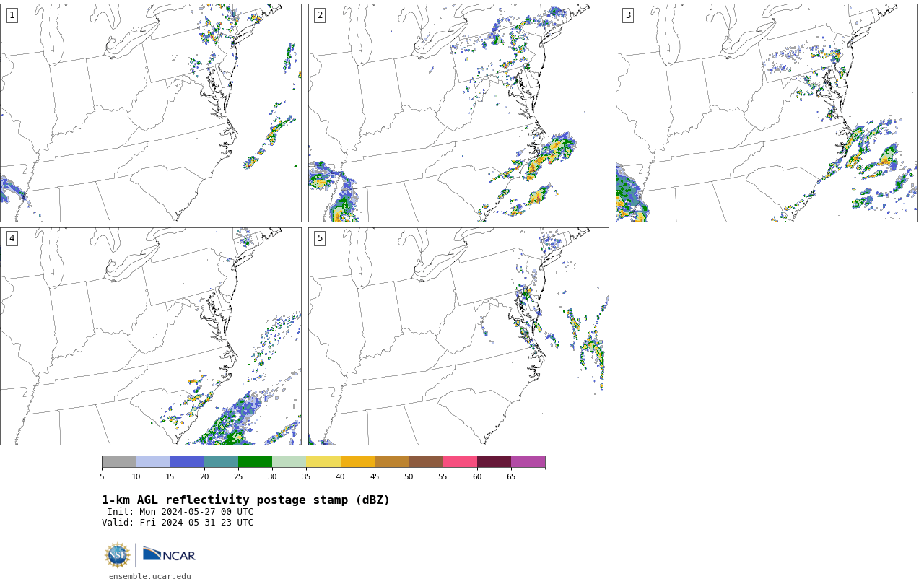This screenshot has height=584, width=924.
Task: Click the brown 50-55 dBZ swatch
Action: click(425, 462)
